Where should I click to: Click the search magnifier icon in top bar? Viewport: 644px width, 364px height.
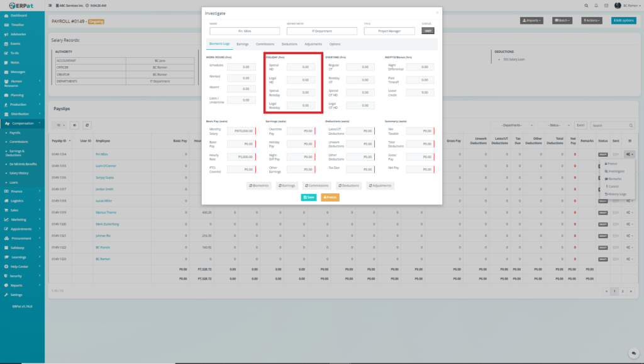pos(587,5)
